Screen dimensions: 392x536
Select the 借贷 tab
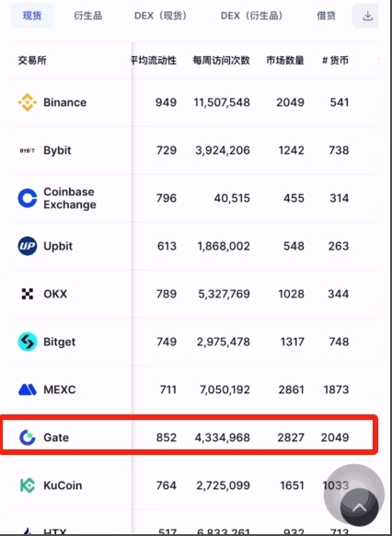click(326, 16)
